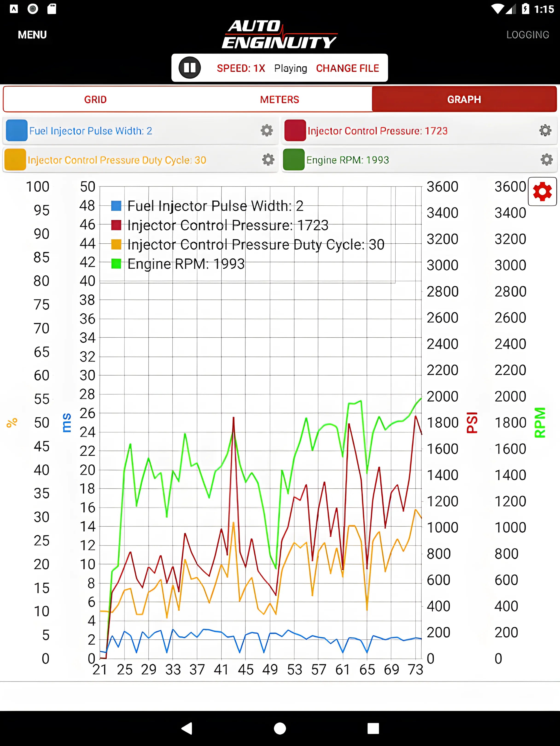
Task: Switch to the METERS tab
Action: point(279,99)
